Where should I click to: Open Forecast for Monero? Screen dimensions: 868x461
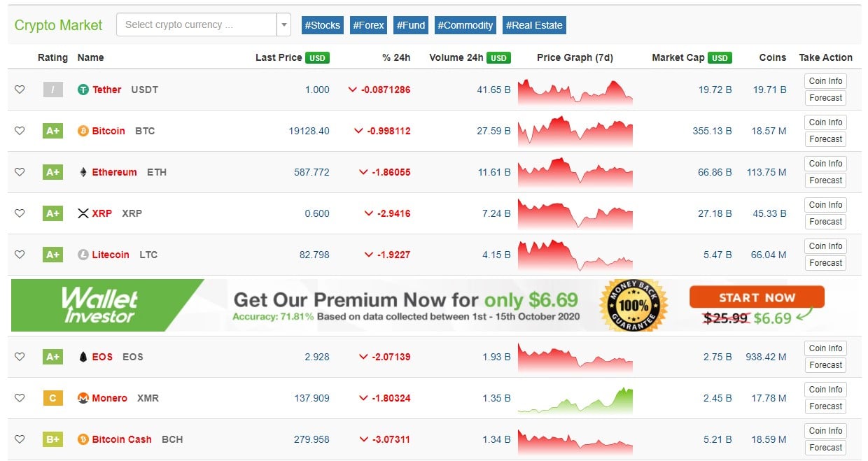click(x=825, y=406)
